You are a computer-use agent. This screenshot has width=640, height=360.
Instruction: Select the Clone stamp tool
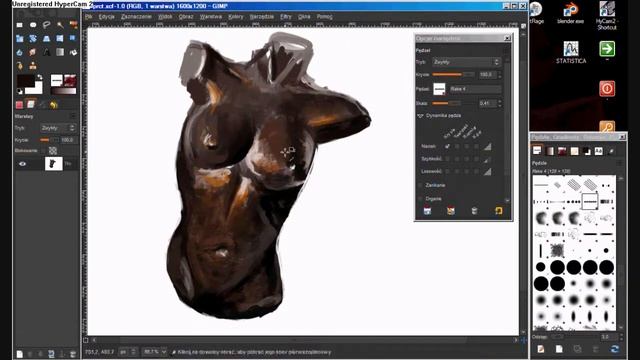click(x=33, y=65)
